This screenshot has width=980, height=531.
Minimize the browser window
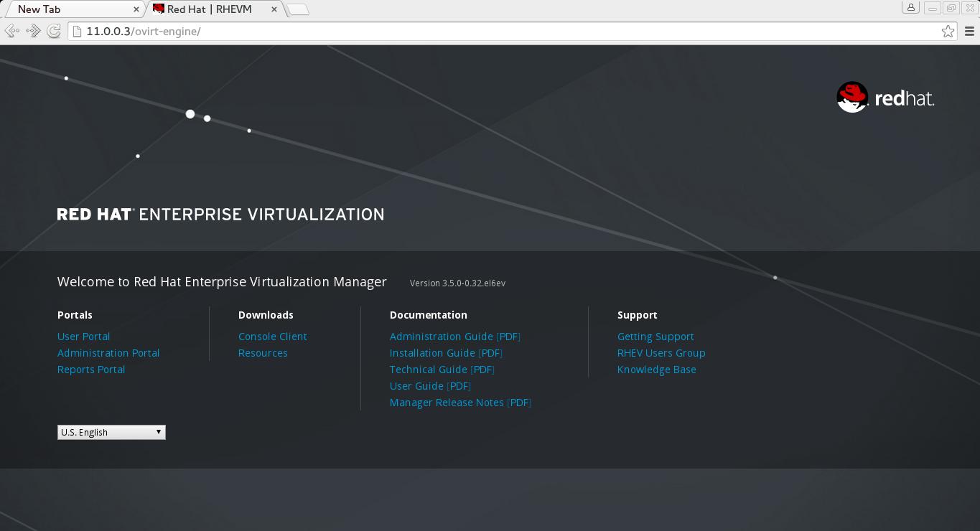pos(933,8)
